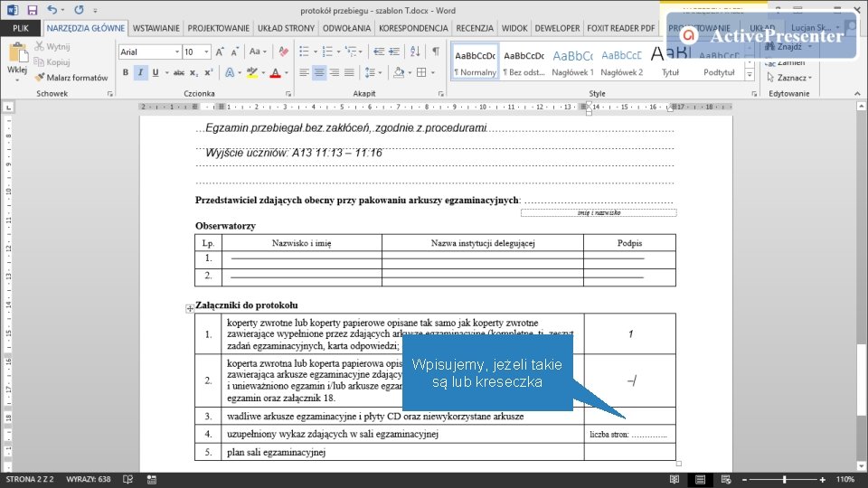
Task: Click the 110% zoom level
Action: tap(845, 480)
